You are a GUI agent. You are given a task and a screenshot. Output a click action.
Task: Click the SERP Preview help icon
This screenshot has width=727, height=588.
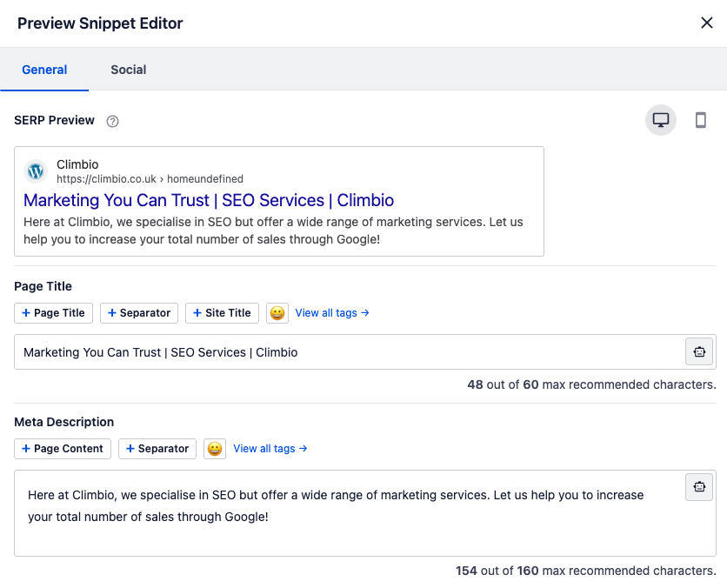coord(112,121)
